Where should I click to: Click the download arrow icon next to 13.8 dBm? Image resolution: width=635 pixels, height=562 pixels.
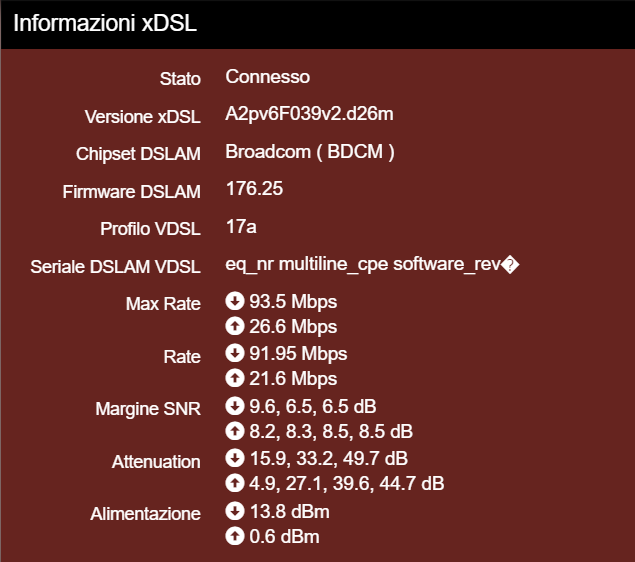[x=235, y=511]
